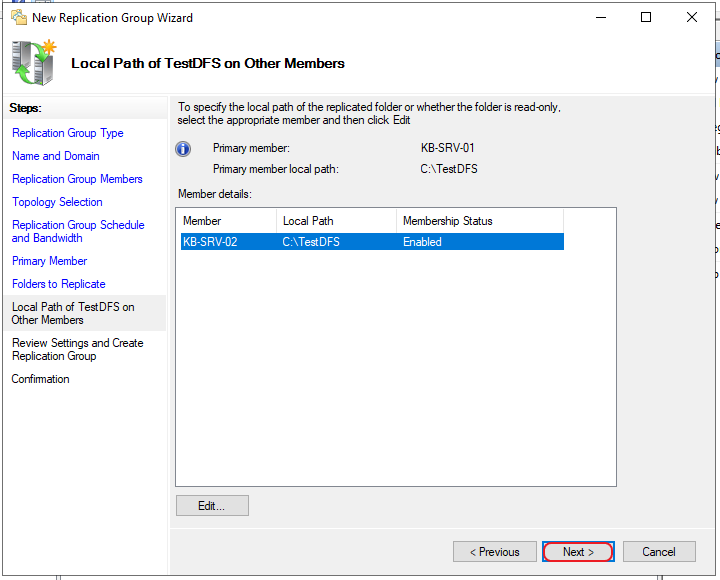Minimize the New Replication Group Wizard window
The height and width of the screenshot is (580, 720).
(x=601, y=17)
